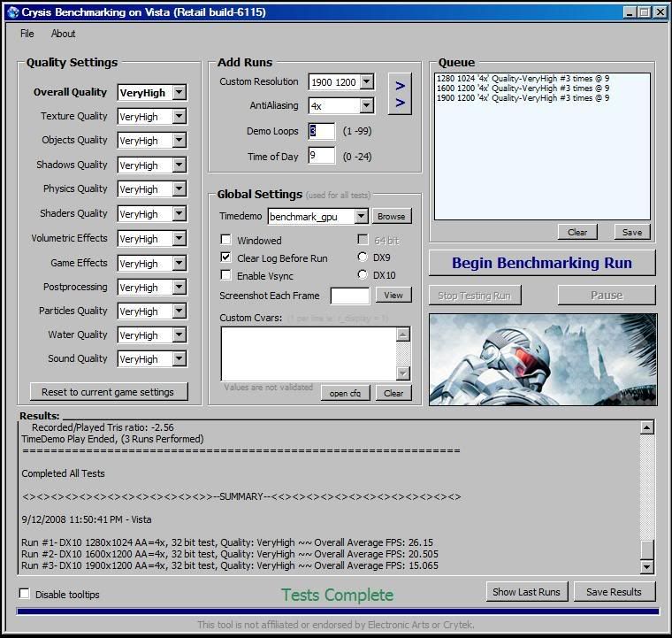Select the 1900 1200 queue entry
The image size is (672, 638).
pyautogui.click(x=523, y=98)
